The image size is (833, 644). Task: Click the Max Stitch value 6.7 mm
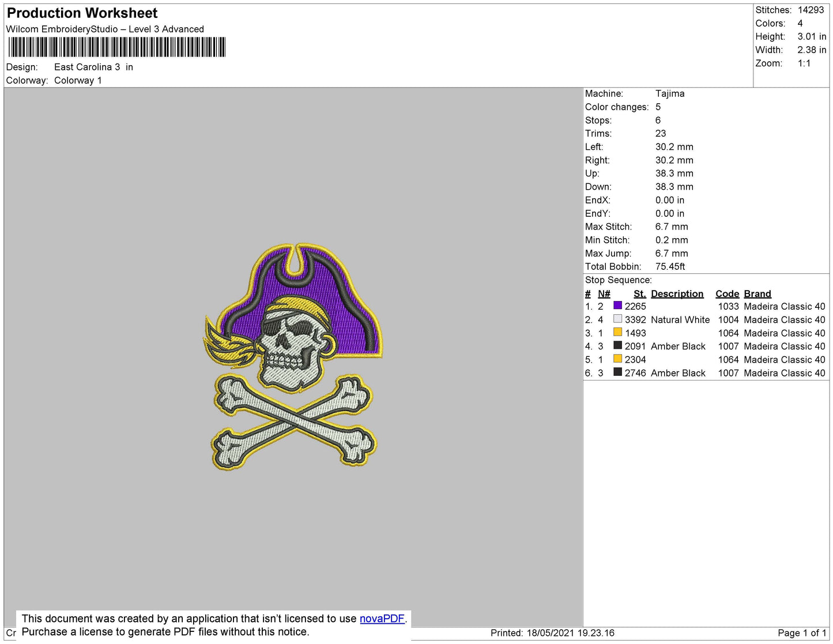672,227
